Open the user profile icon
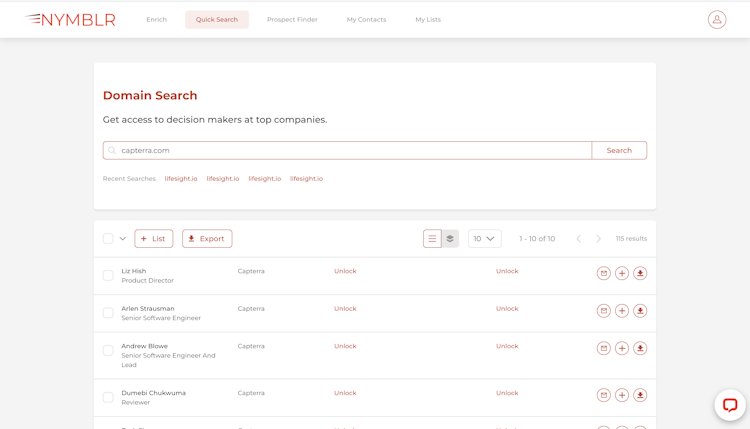The width and height of the screenshot is (750, 429). tap(717, 20)
